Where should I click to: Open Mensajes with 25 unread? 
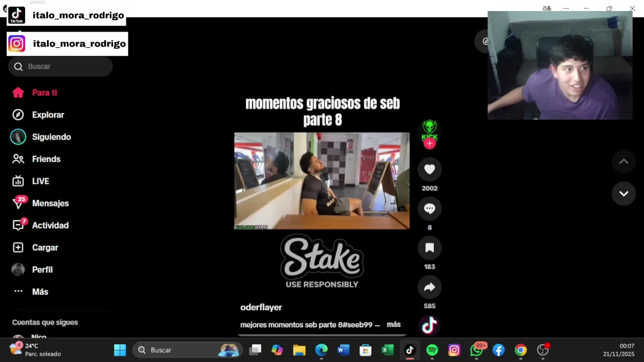(x=40, y=203)
